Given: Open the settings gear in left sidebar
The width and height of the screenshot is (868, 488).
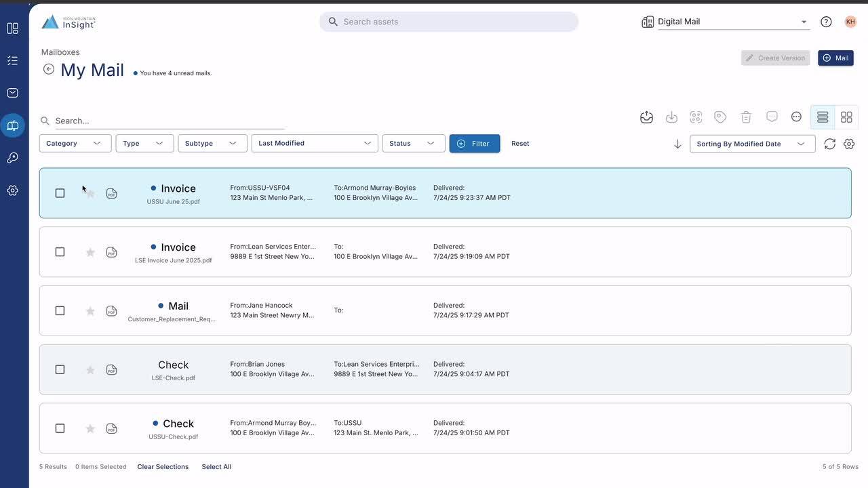Looking at the screenshot, I should [12, 190].
